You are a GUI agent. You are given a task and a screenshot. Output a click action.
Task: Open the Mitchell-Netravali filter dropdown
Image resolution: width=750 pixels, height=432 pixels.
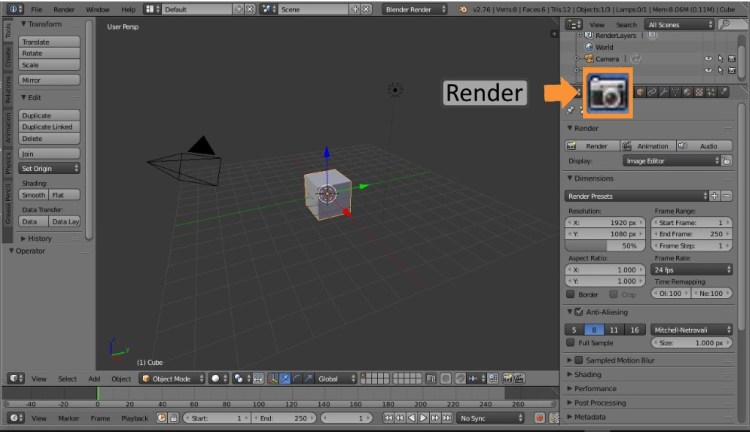[x=692, y=330]
